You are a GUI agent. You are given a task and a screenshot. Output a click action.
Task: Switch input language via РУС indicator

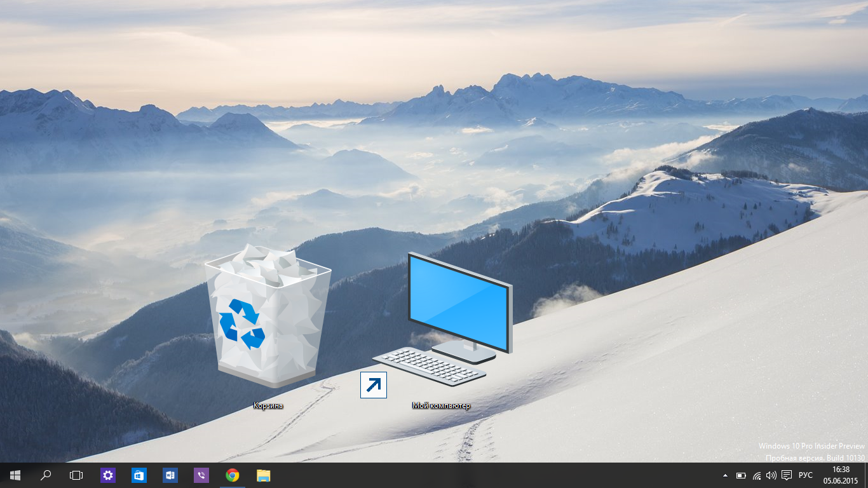pyautogui.click(x=806, y=475)
